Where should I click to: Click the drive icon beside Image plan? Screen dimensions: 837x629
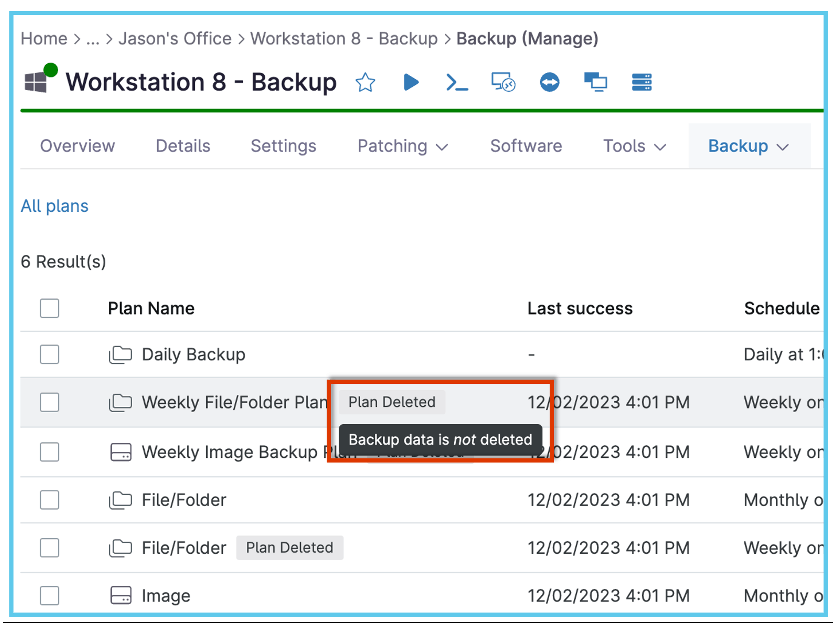[x=121, y=595]
